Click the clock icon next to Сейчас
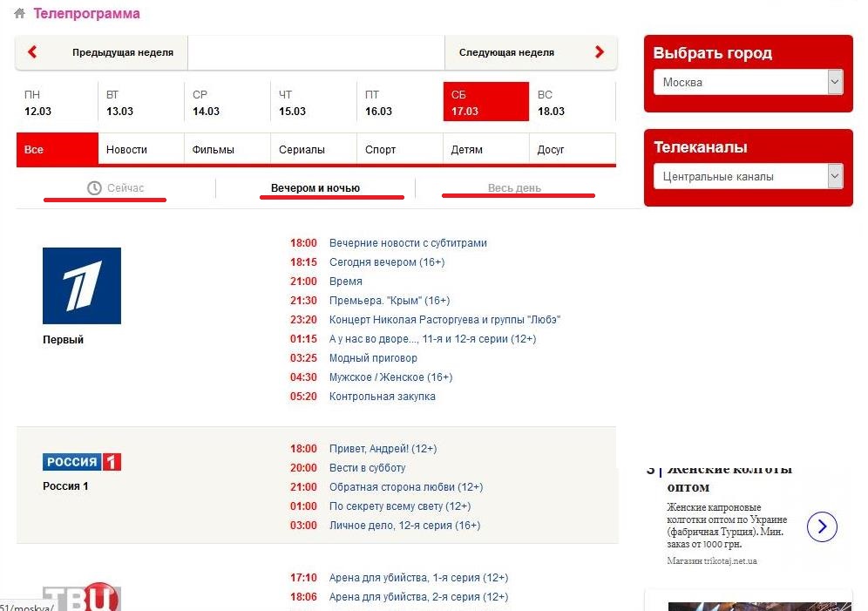The image size is (868, 611). 94,188
